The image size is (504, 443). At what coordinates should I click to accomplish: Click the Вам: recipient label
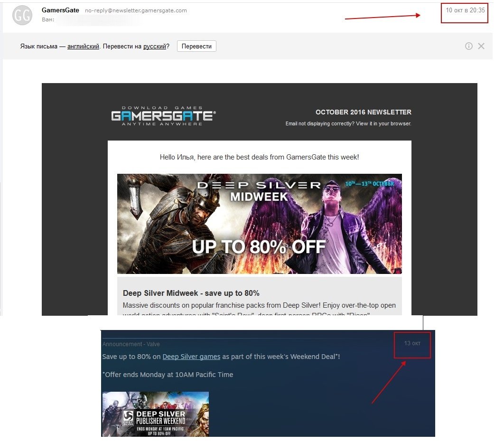tap(48, 19)
